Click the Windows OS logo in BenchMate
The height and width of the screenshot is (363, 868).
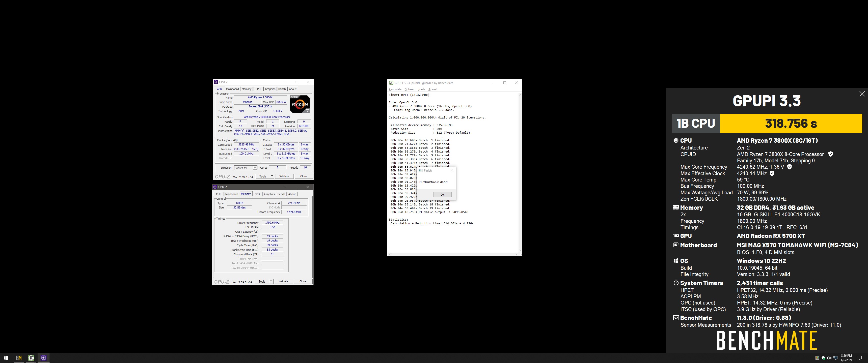tap(676, 261)
